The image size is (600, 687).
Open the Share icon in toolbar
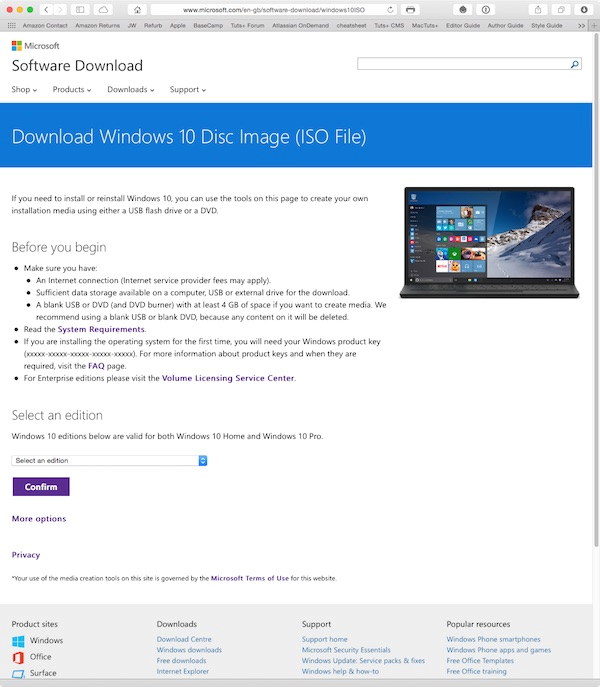[x=538, y=9]
